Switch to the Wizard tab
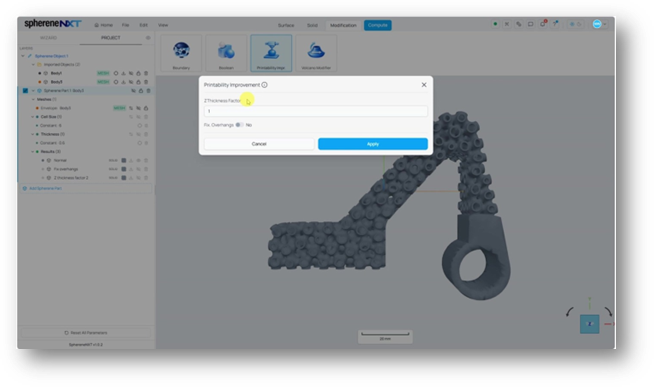654x388 pixels. [48, 38]
